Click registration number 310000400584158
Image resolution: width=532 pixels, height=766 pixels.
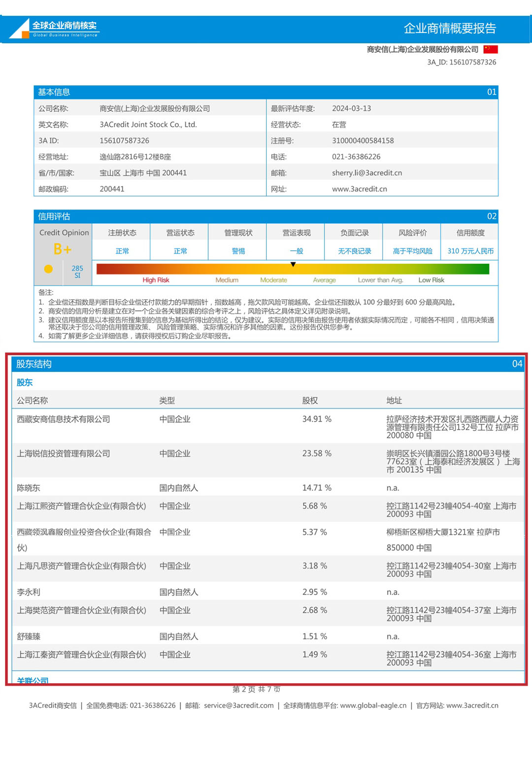[x=363, y=140]
